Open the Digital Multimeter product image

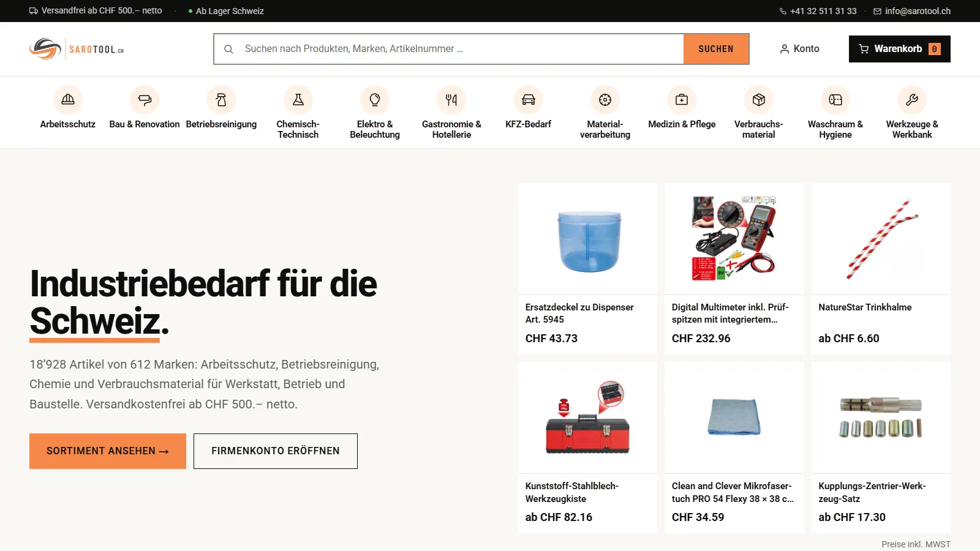(x=734, y=239)
